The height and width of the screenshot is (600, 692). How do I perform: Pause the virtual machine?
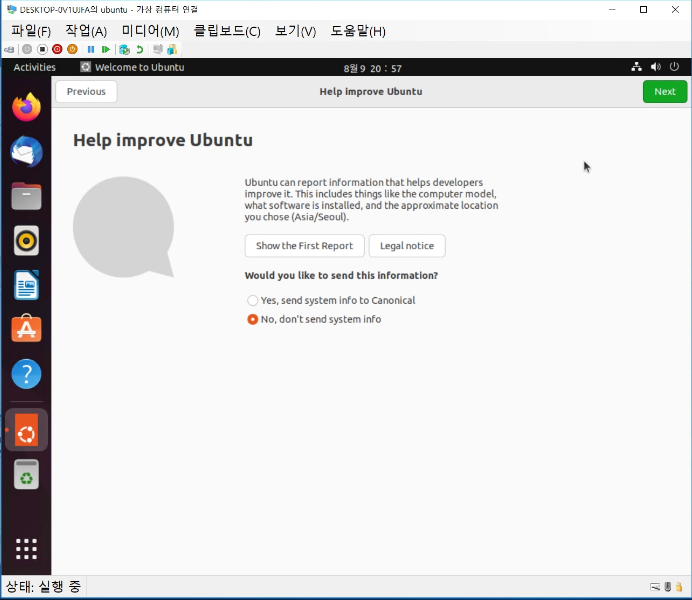[91, 49]
